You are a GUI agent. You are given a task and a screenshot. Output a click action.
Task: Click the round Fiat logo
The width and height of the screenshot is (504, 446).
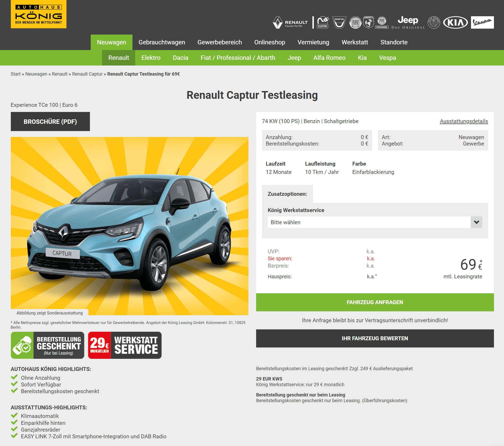click(355, 22)
